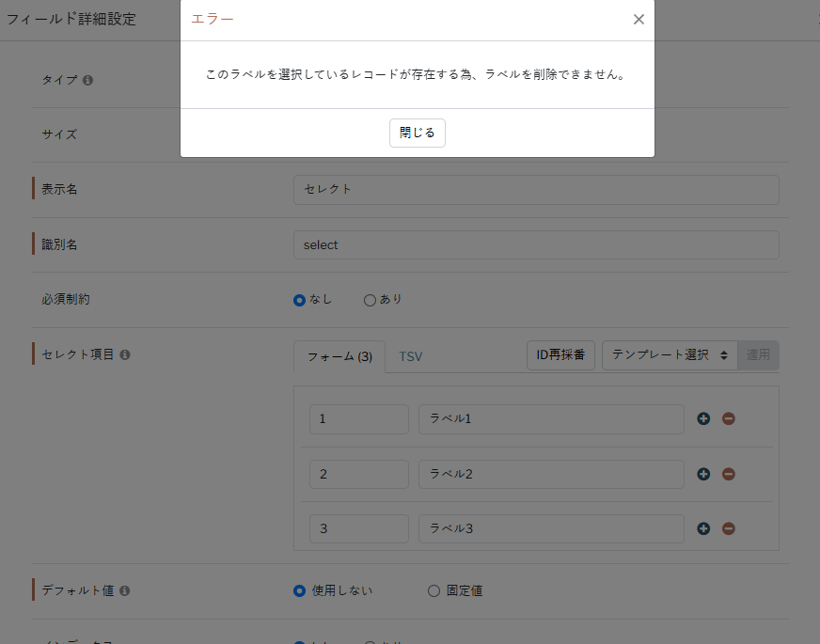Dismiss the エラー dialog with X
Image resolution: width=820 pixels, height=644 pixels.
tap(639, 20)
